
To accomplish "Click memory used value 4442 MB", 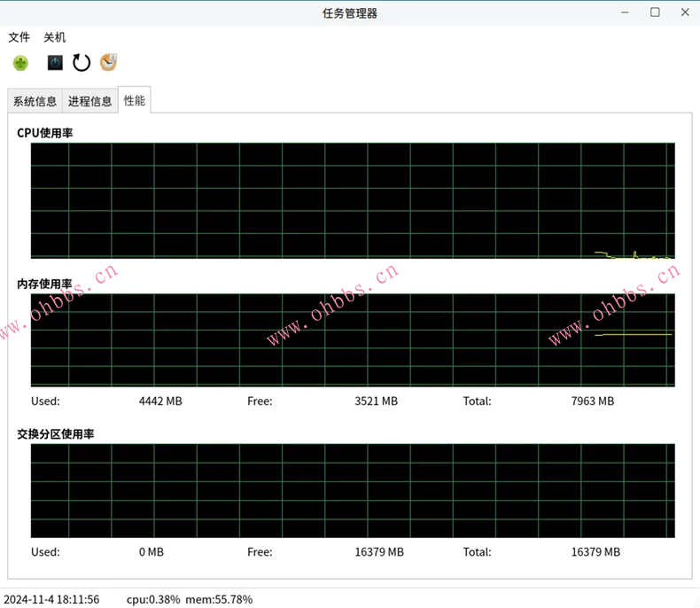I will [160, 401].
